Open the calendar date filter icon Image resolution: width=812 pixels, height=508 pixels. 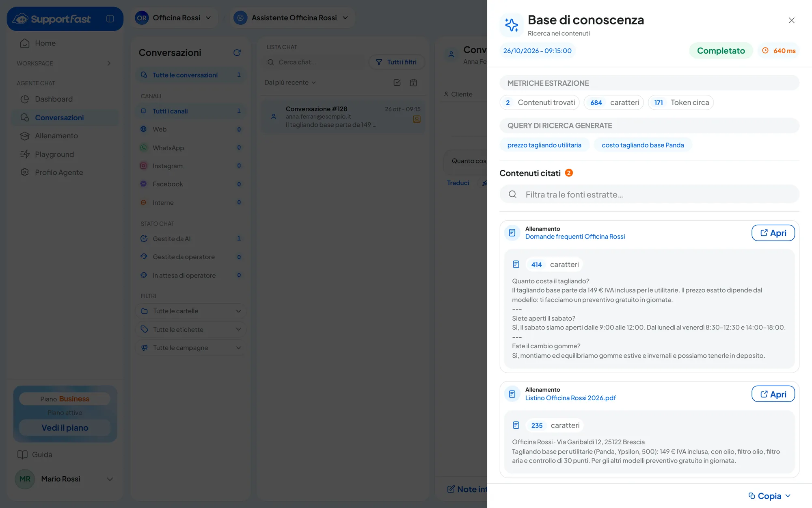(x=413, y=82)
